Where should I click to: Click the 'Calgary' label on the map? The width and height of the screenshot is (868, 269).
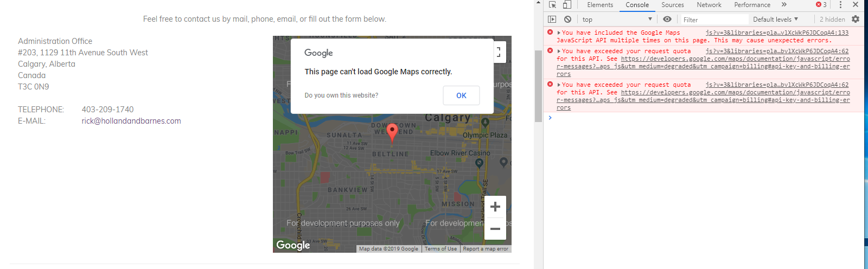[448, 118]
